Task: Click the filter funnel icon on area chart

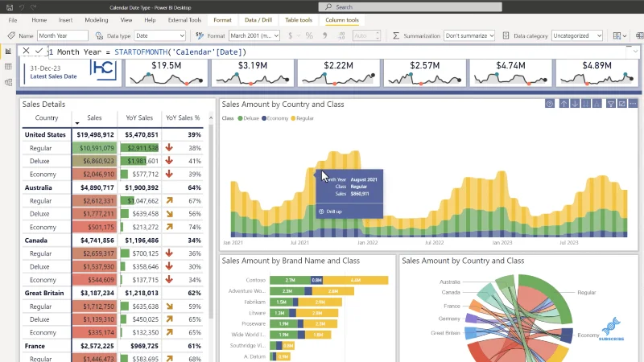Action: 611,104
